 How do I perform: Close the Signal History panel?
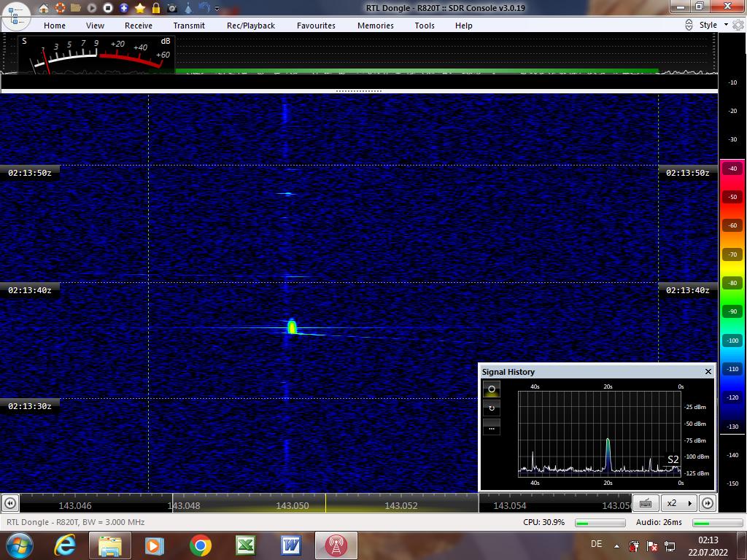708,371
